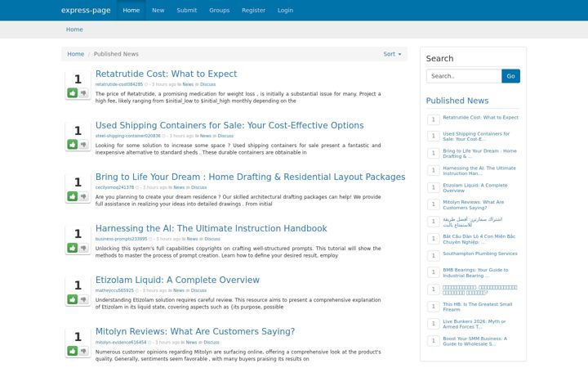
Task: Go to the Register page
Action: pyautogui.click(x=253, y=10)
